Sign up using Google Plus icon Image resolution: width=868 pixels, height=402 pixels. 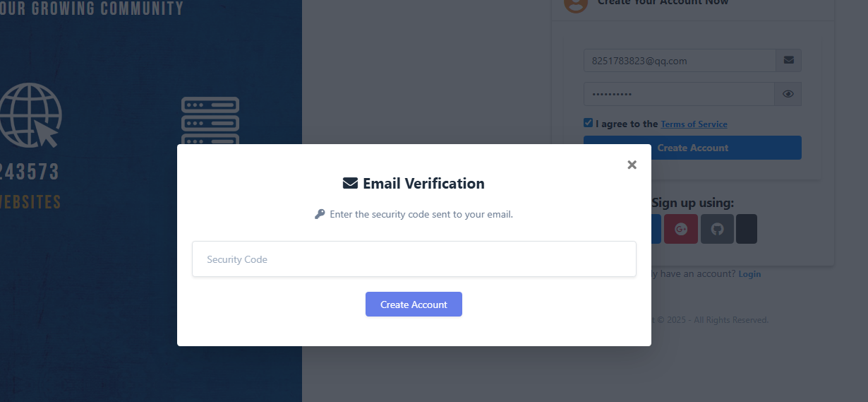point(681,229)
